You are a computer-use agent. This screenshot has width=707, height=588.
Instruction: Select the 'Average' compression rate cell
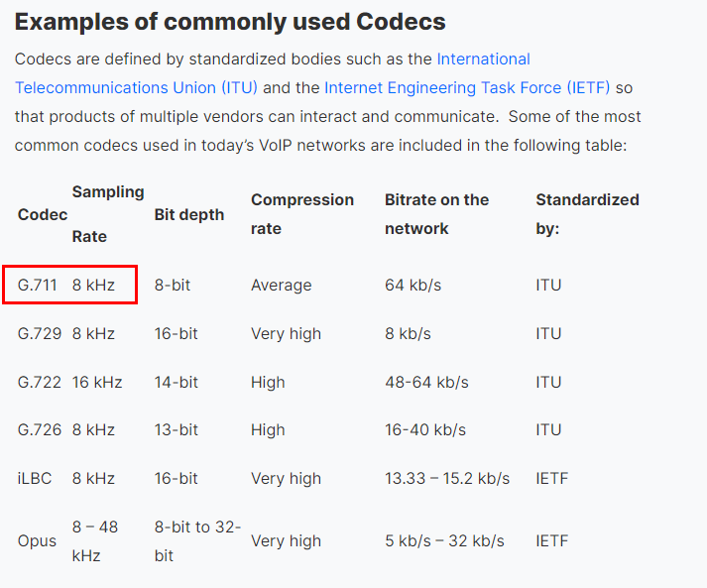[x=281, y=286]
